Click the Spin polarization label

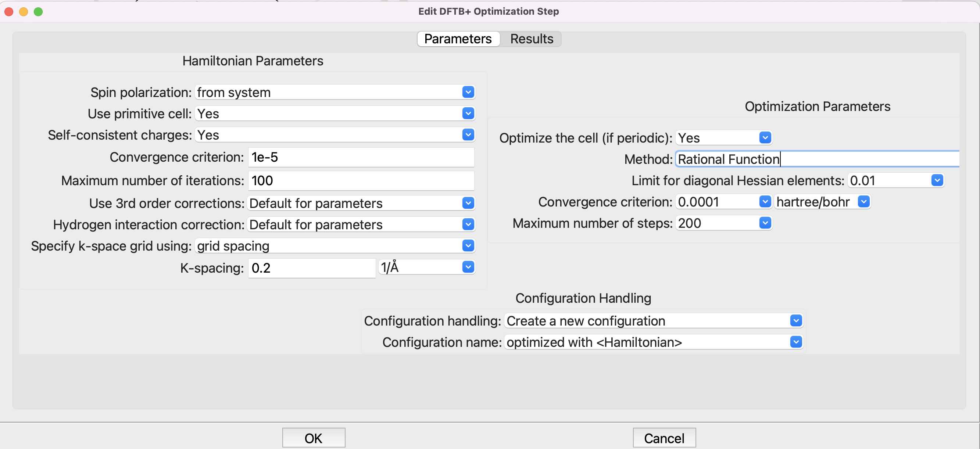(141, 92)
